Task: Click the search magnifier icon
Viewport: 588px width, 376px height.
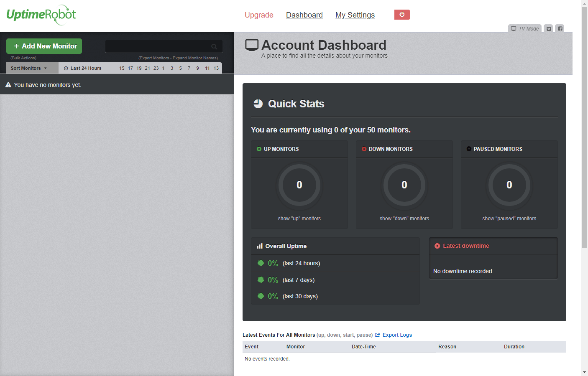Action: point(214,46)
